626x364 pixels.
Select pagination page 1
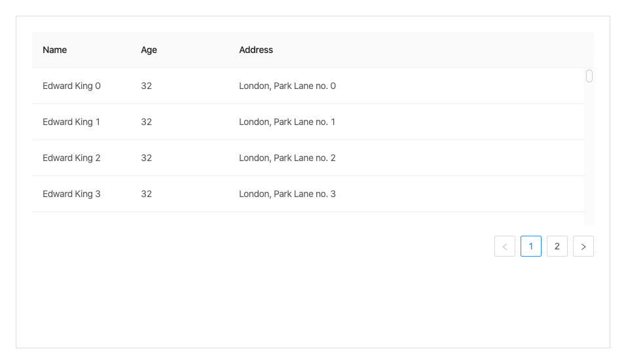point(530,246)
